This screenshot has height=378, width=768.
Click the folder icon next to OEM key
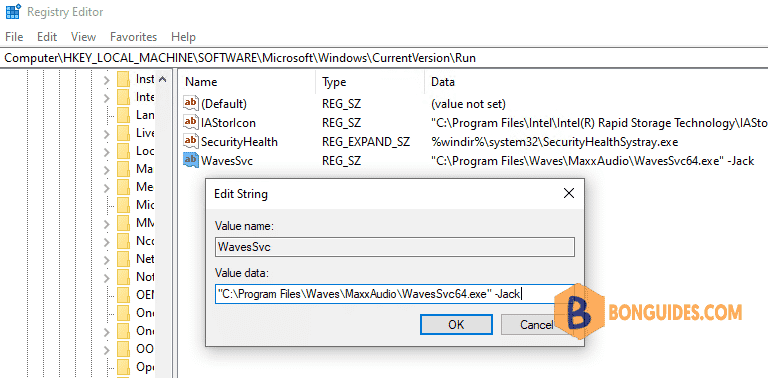click(x=123, y=294)
